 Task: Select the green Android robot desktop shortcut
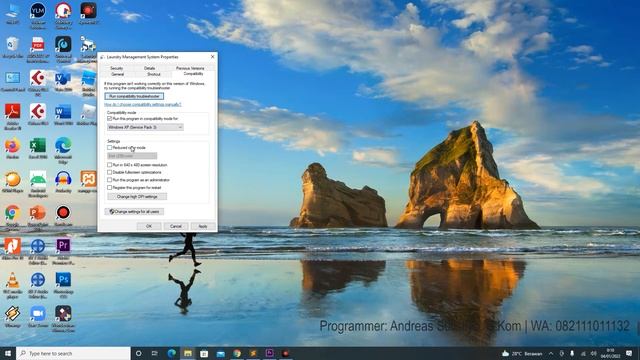click(38, 183)
